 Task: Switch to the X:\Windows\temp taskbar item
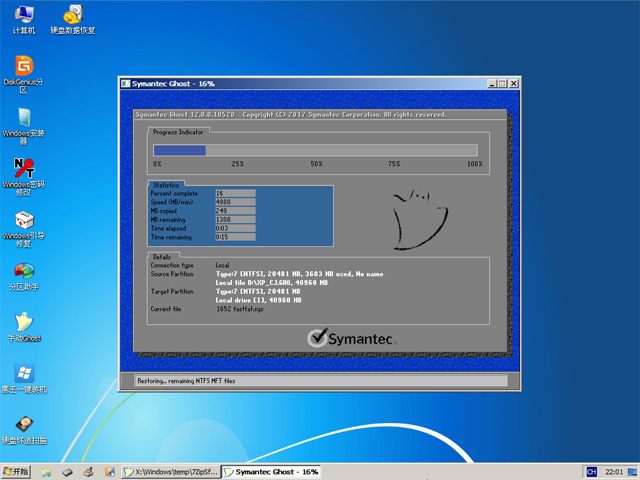click(170, 471)
